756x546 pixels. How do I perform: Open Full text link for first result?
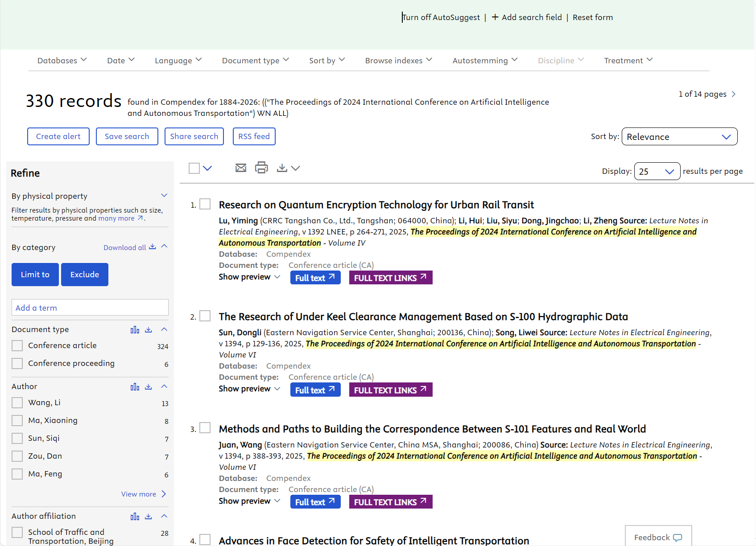[x=315, y=278]
